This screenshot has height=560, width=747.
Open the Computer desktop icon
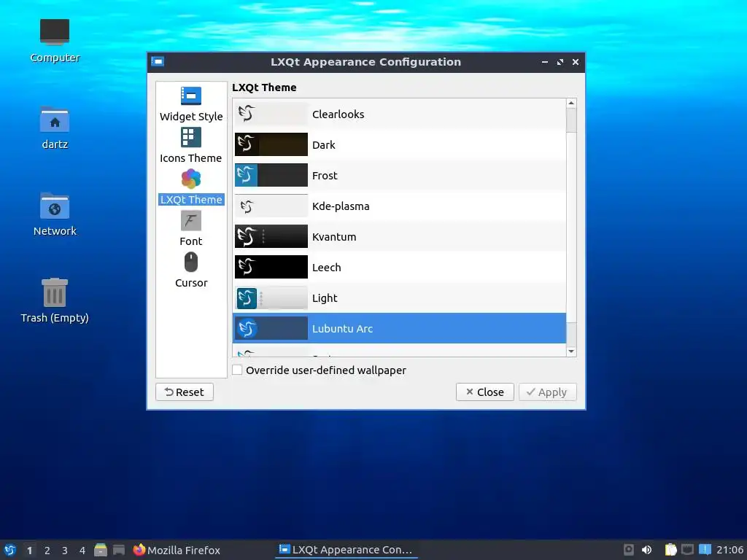tap(55, 32)
